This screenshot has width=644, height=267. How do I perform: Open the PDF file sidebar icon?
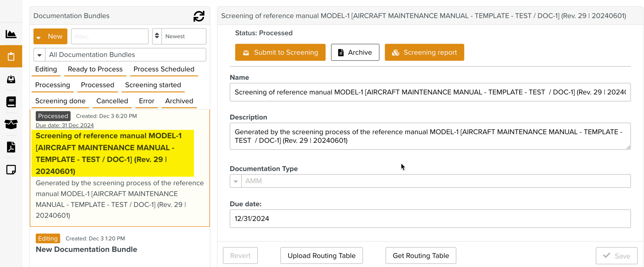pyautogui.click(x=11, y=147)
